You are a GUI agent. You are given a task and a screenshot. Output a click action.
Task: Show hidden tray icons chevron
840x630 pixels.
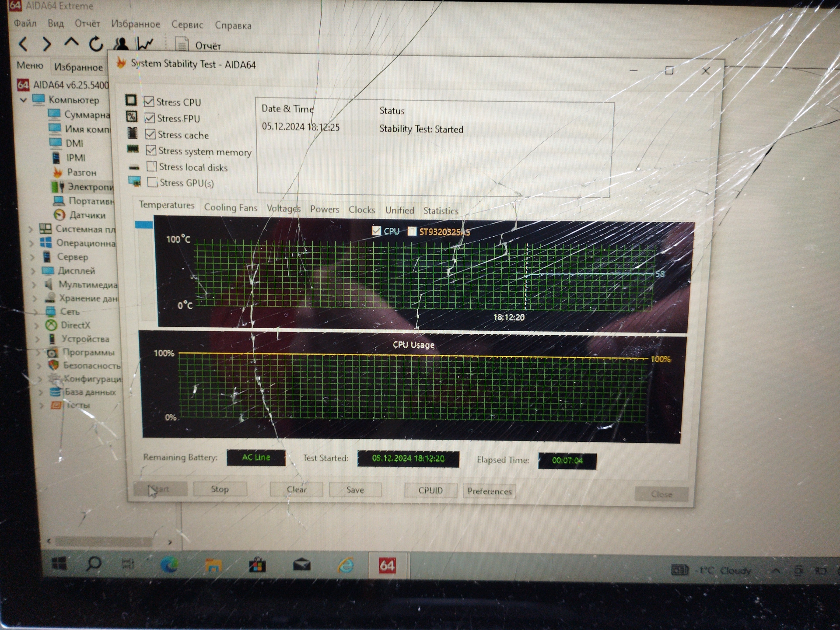[776, 570]
